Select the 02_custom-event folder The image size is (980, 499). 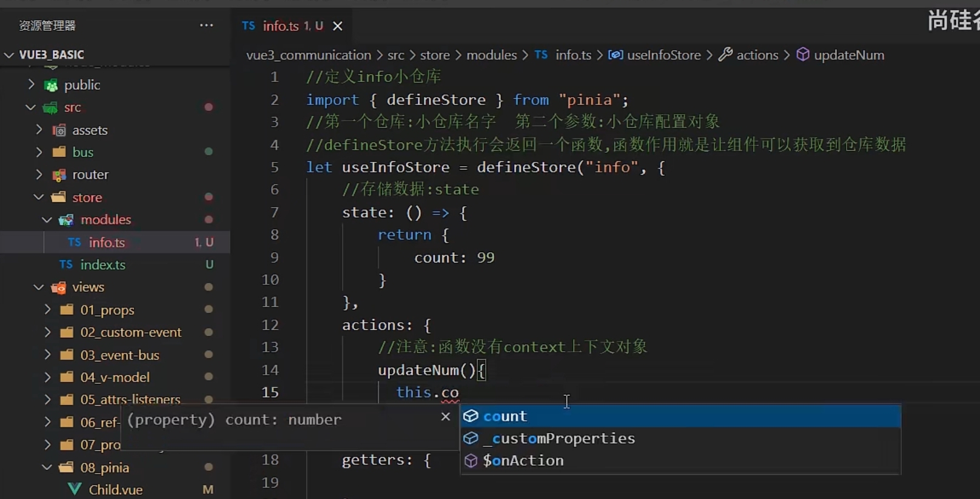click(131, 332)
